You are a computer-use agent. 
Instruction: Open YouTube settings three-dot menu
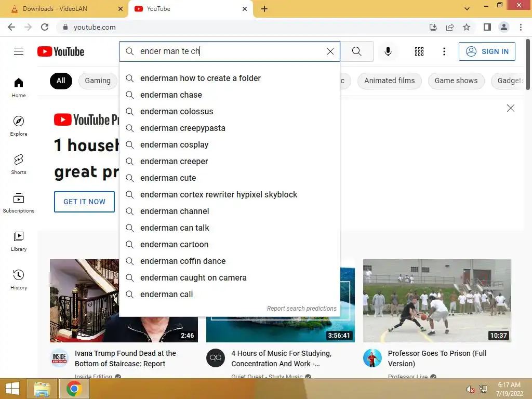(444, 51)
